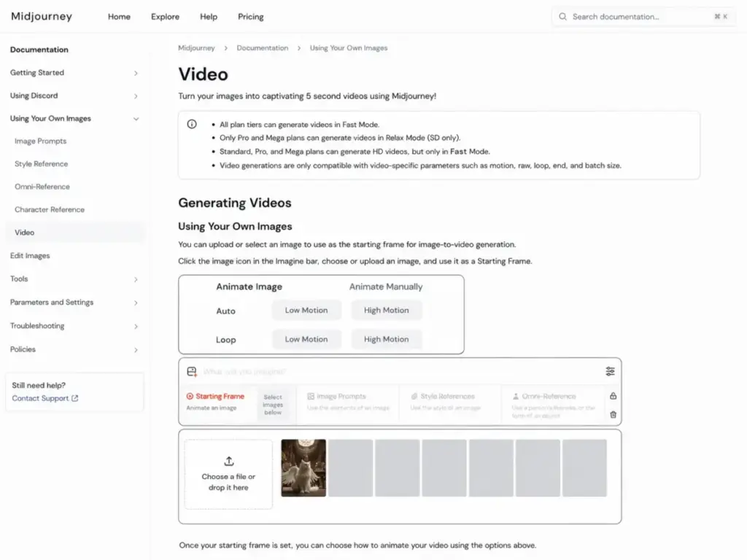Click Midjourney breadcrumb link
747x560 pixels.
(x=196, y=48)
